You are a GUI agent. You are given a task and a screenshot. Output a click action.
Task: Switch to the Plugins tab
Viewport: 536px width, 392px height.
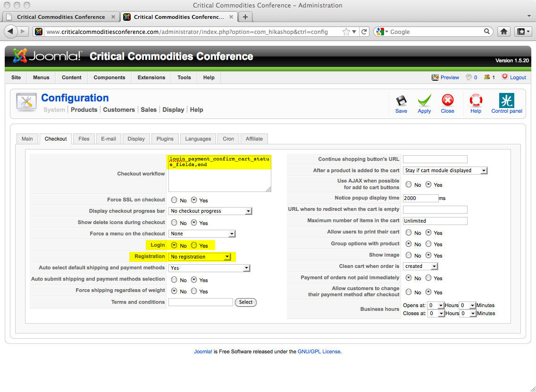[165, 139]
